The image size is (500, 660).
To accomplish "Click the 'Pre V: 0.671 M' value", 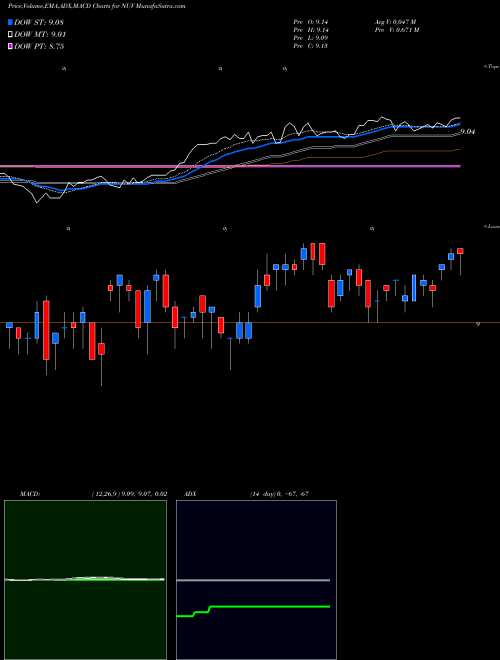I will (396, 30).
